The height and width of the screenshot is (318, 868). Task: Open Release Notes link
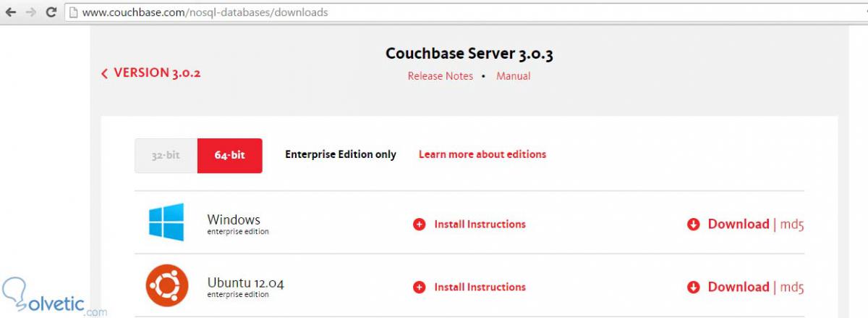pos(440,76)
